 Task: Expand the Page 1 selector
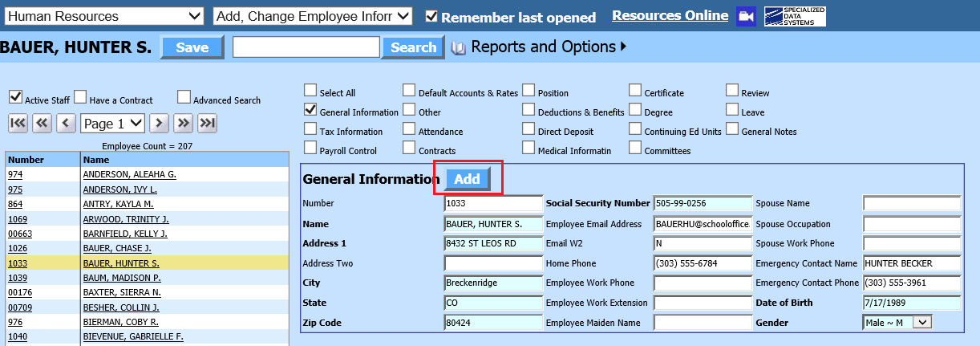click(x=112, y=124)
